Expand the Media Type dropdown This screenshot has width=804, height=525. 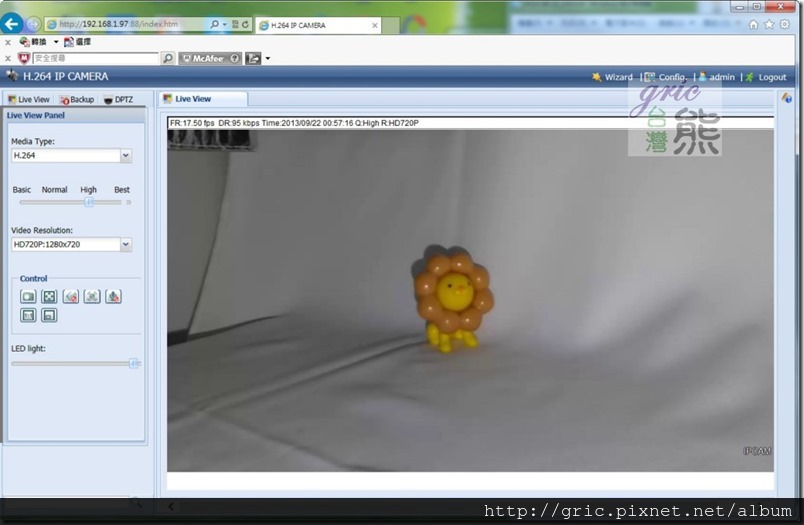(x=126, y=155)
